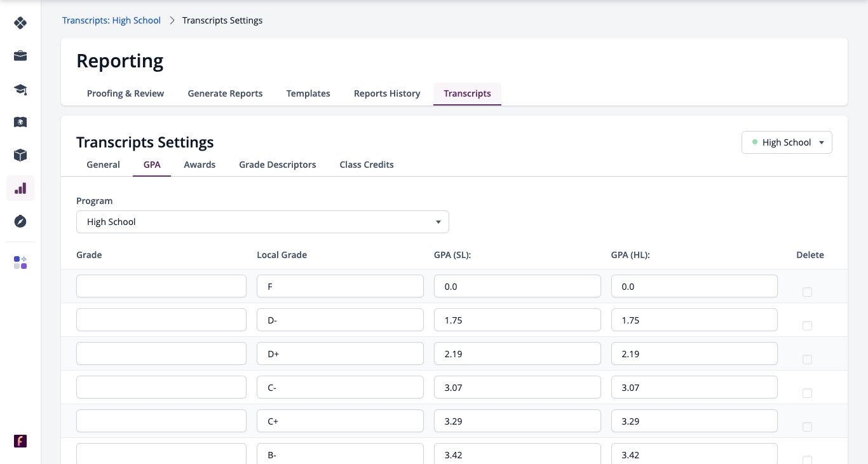Screen dimensions: 868x464
Task: Click Local Grade field containing B-
Action: point(340,454)
